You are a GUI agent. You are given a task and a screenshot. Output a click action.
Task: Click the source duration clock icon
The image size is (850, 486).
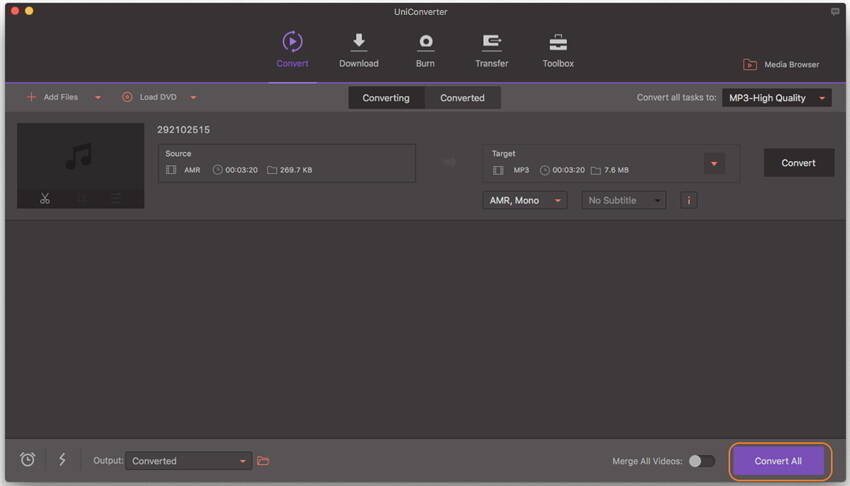point(217,170)
